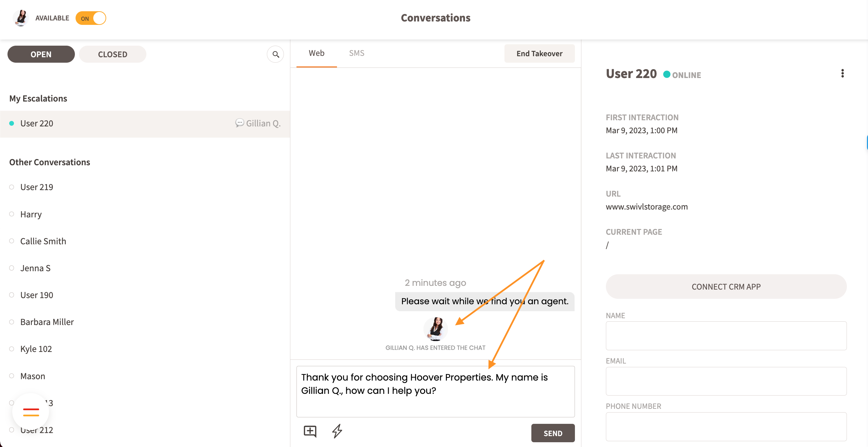Click the lightning bolt quick replies icon
The image size is (868, 447).
pyautogui.click(x=337, y=431)
